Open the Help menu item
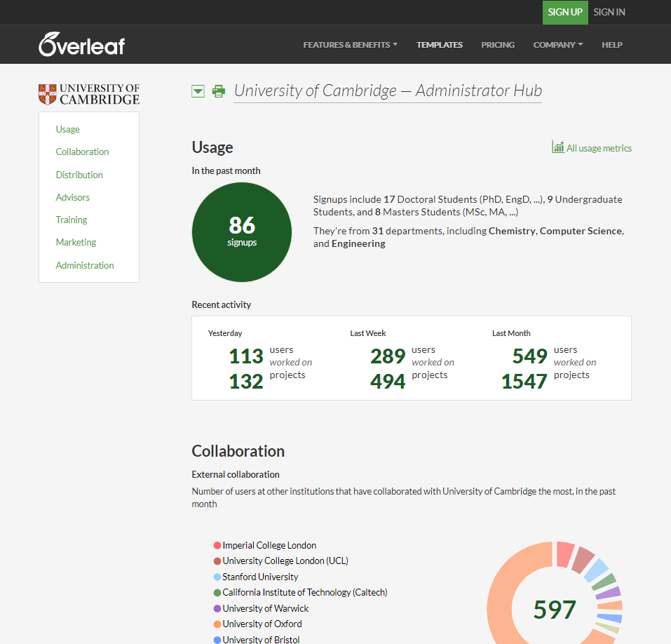This screenshot has height=644, width=671. [x=612, y=45]
